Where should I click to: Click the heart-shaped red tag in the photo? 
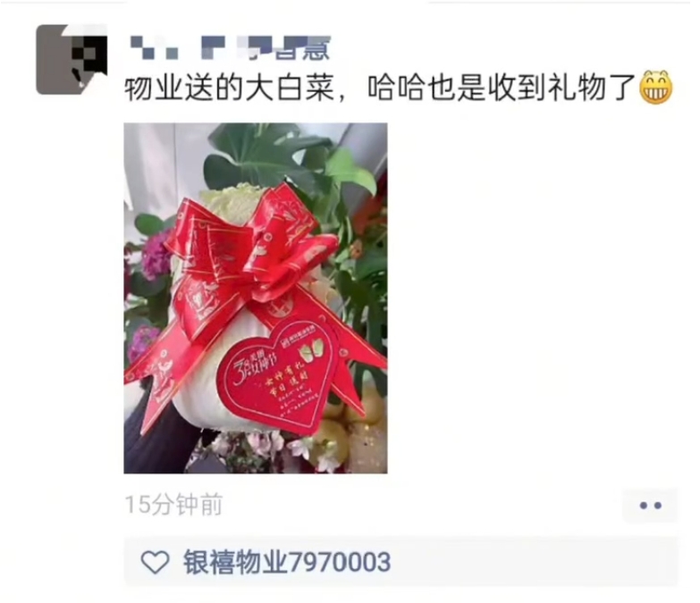276,379
